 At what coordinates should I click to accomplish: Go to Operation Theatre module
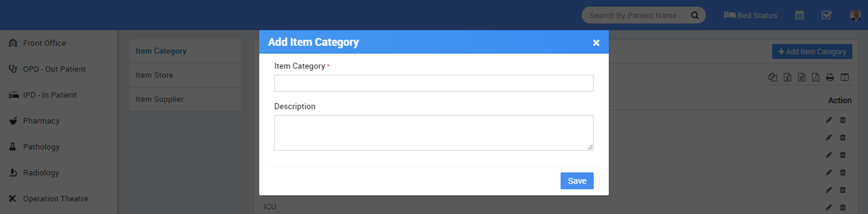pos(55,199)
